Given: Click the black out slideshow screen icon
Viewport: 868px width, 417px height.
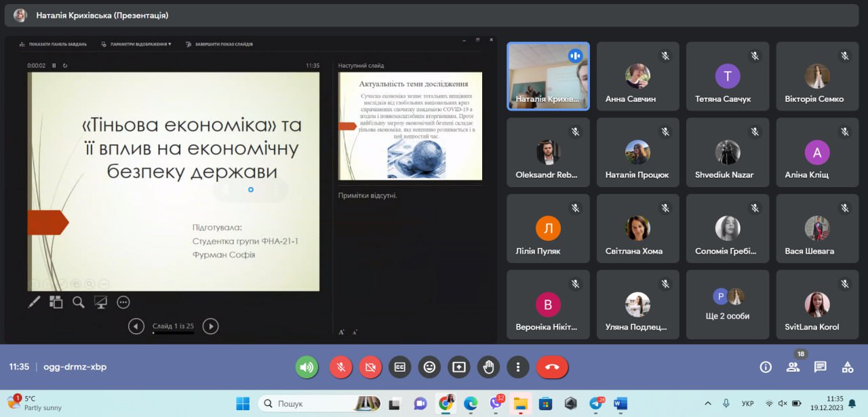Looking at the screenshot, I should point(101,302).
